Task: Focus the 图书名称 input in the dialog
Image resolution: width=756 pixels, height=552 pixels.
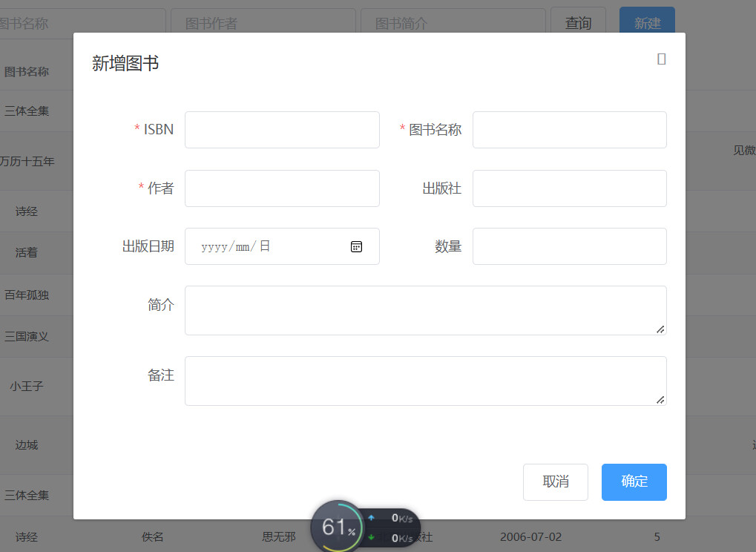Action: tap(569, 130)
